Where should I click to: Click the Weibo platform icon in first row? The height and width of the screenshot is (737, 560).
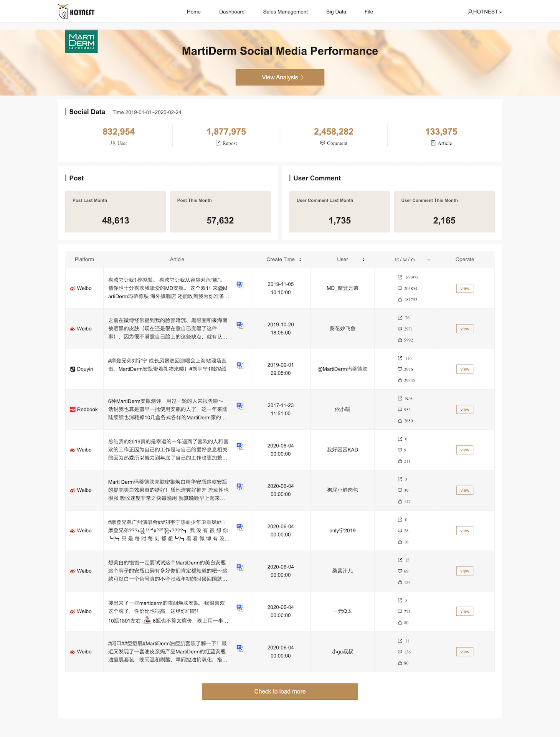point(73,289)
